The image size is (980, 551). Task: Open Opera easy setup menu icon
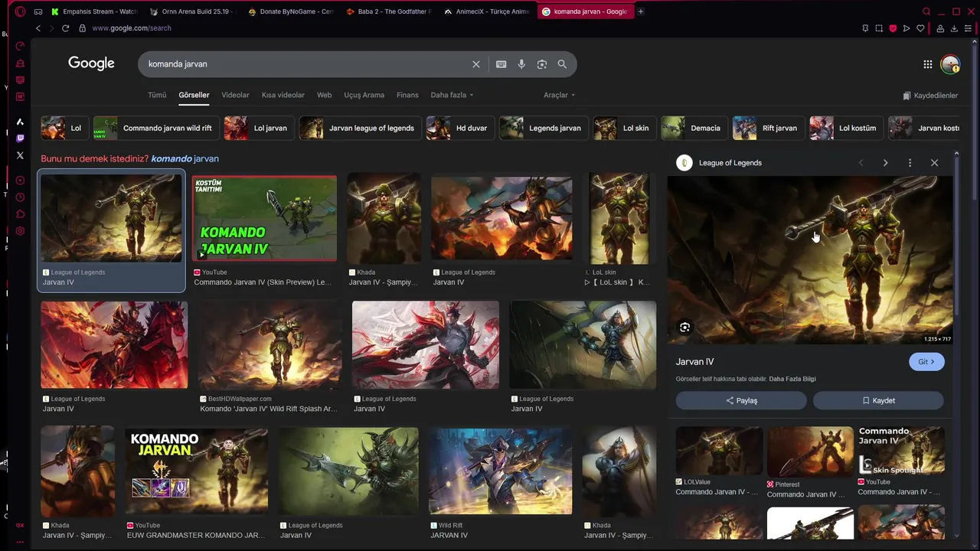tap(968, 28)
